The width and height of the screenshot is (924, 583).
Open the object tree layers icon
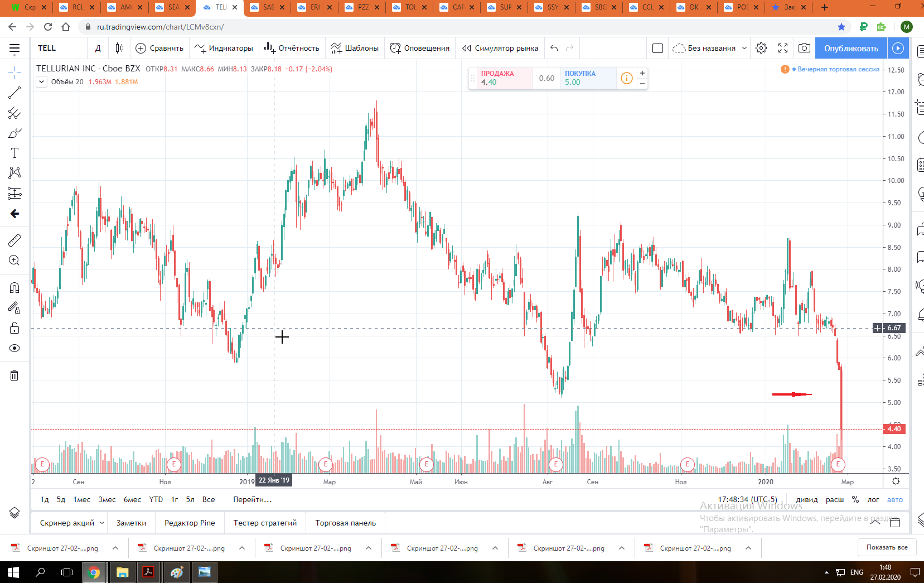coord(14,513)
